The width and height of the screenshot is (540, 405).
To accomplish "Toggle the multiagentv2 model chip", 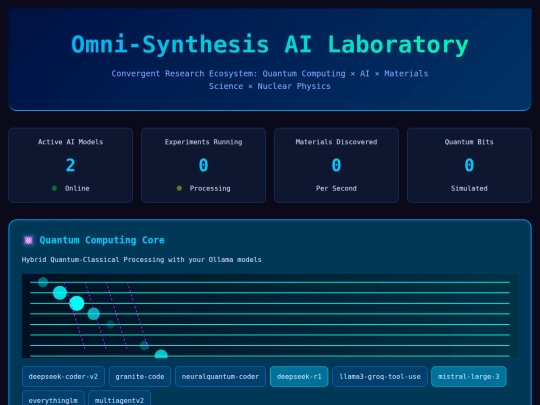I will point(120,398).
